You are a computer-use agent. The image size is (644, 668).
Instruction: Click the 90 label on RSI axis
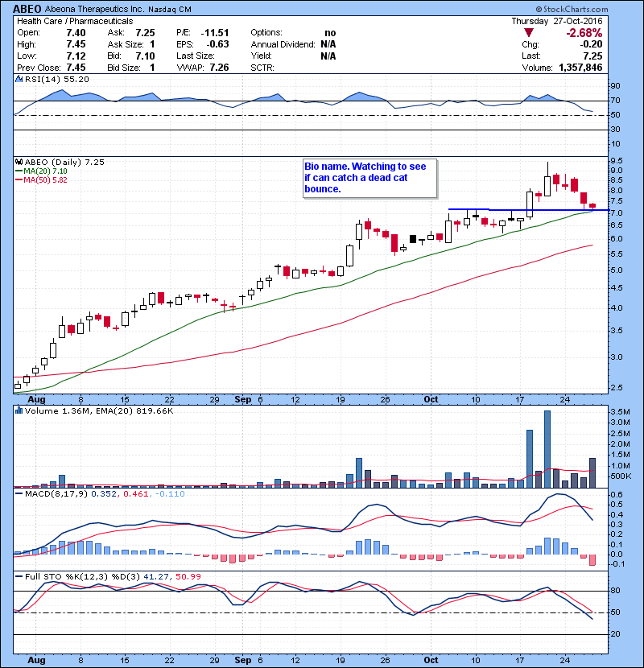(x=616, y=85)
